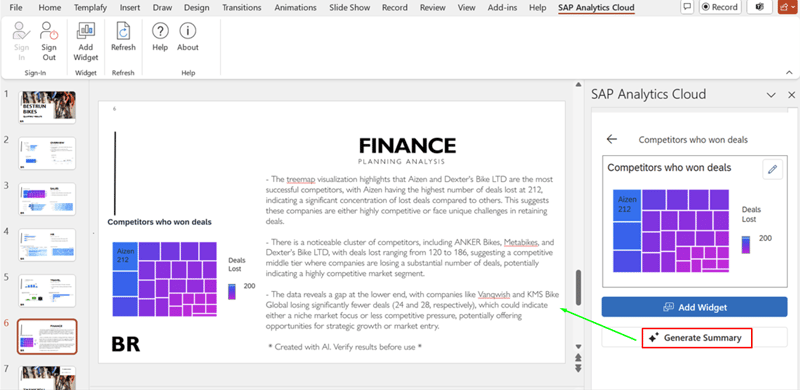This screenshot has height=390, width=800.
Task: Select slide 7 thumbnail
Action: click(47, 378)
